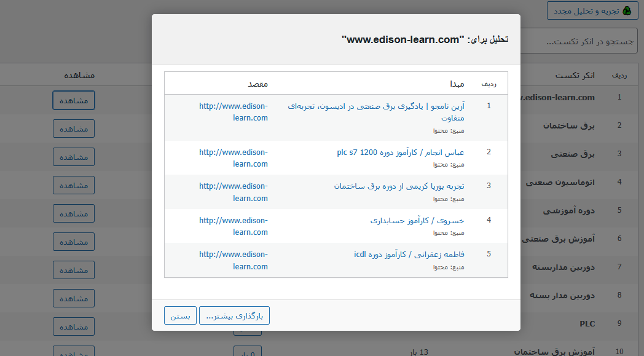Screen dimensions: 644x356
Task: Click مشاهده button for row 1
Action: pyautogui.click(x=74, y=100)
